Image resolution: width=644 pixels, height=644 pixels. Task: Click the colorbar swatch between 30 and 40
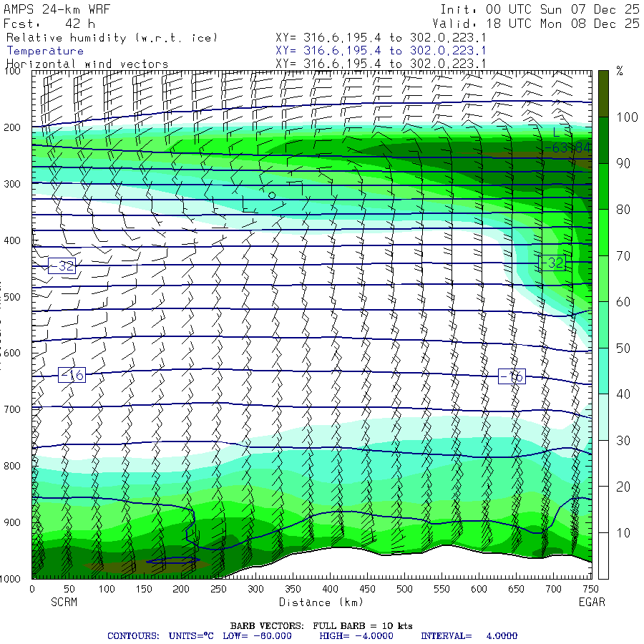tap(603, 417)
